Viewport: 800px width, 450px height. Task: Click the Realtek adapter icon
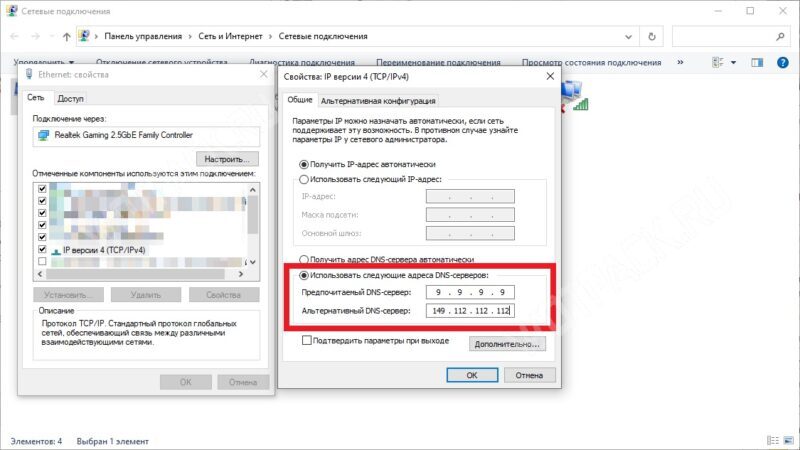43,135
